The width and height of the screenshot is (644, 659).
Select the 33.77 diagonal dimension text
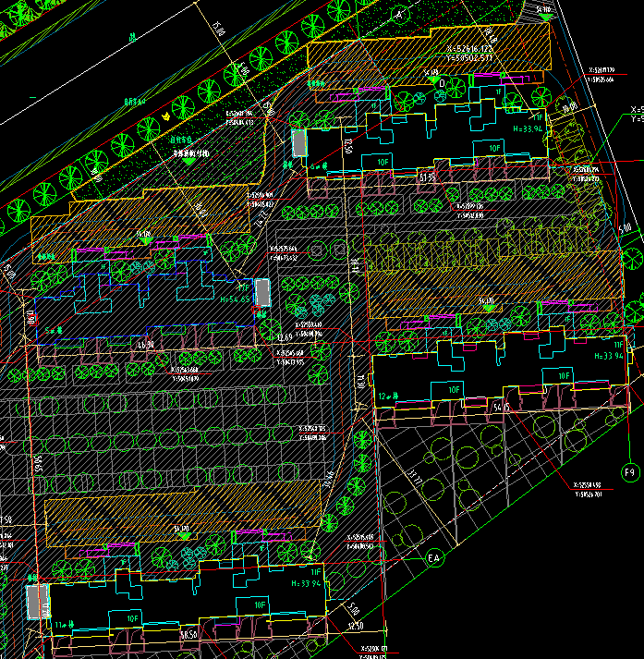pos(414,479)
